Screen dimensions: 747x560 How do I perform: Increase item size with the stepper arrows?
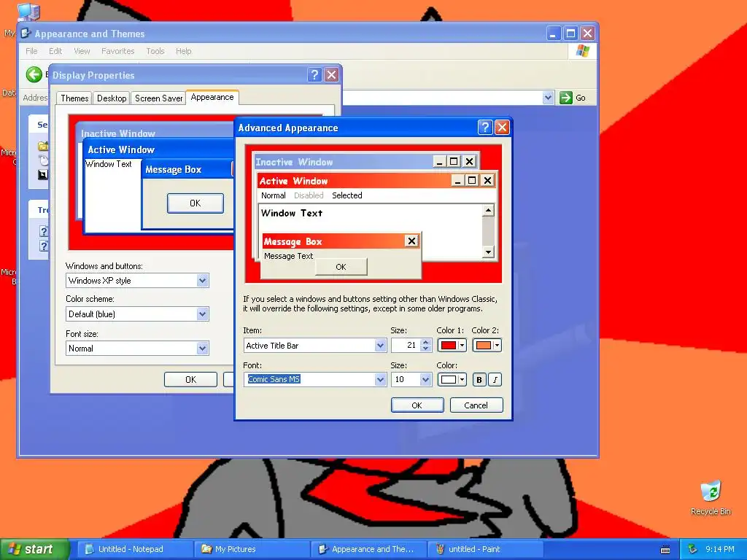(426, 342)
